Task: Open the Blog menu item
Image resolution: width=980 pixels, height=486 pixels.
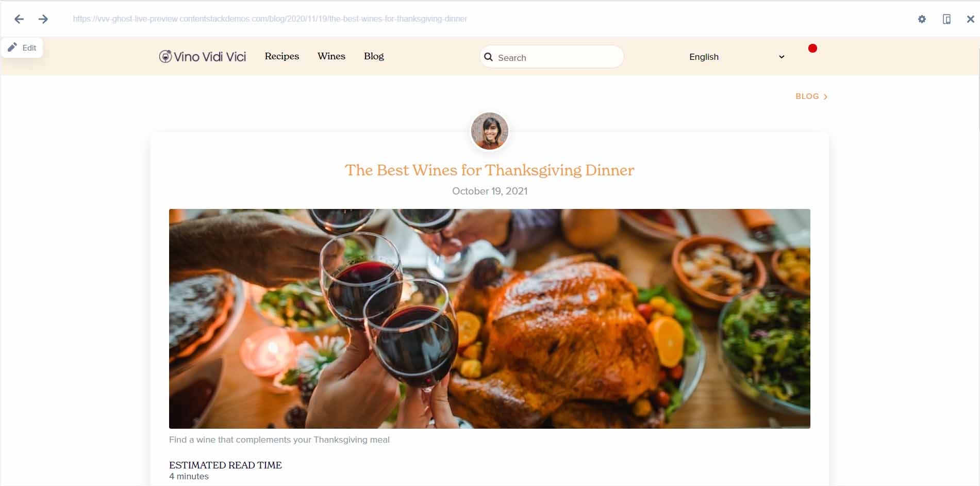Action: point(374,56)
